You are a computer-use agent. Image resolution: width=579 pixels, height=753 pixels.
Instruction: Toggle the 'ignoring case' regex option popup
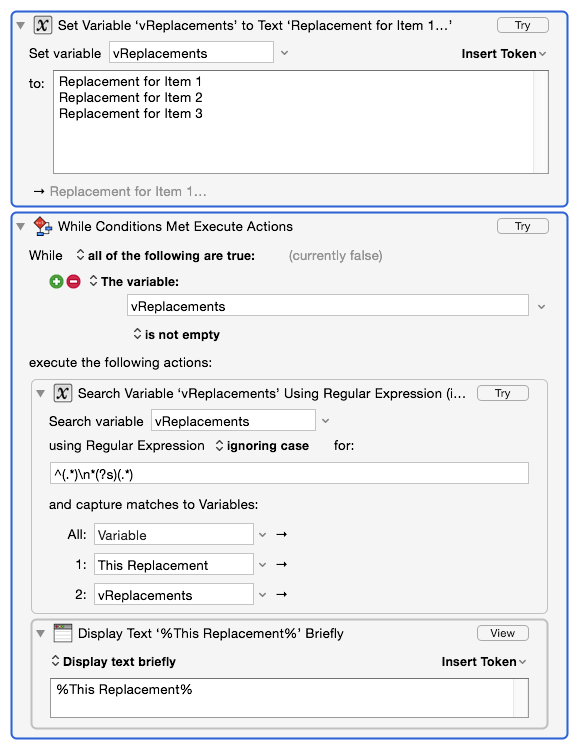click(x=262, y=446)
